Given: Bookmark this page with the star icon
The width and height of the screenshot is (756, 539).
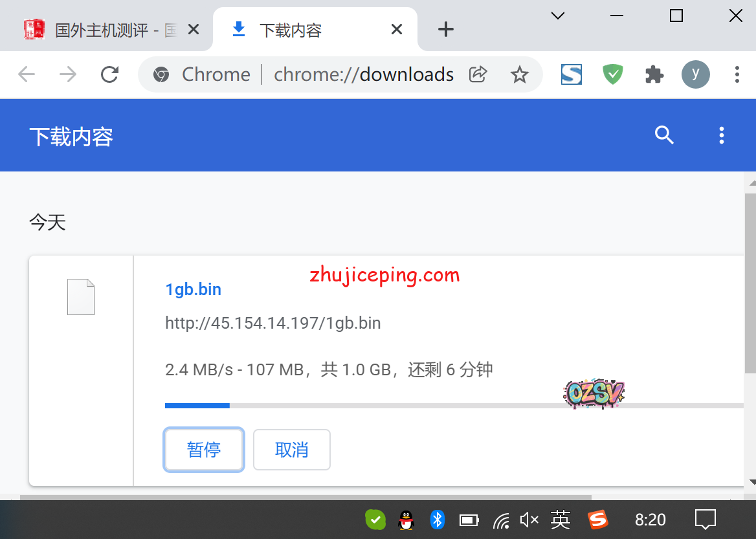Looking at the screenshot, I should tap(519, 75).
